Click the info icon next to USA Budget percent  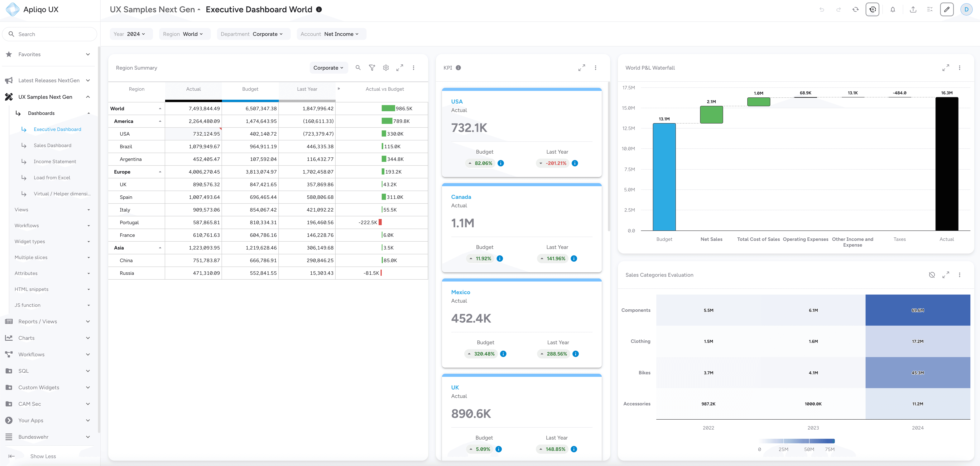click(x=501, y=163)
